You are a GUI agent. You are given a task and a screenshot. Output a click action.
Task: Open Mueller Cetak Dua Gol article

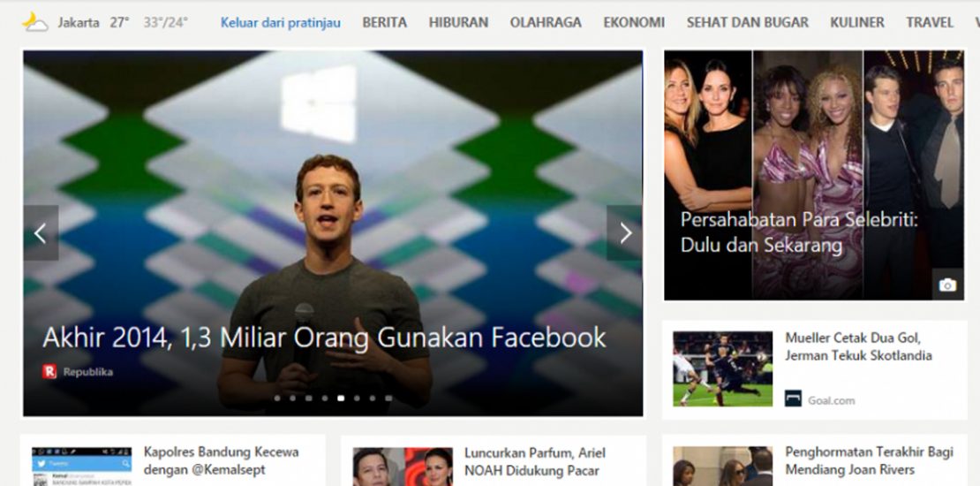point(858,346)
